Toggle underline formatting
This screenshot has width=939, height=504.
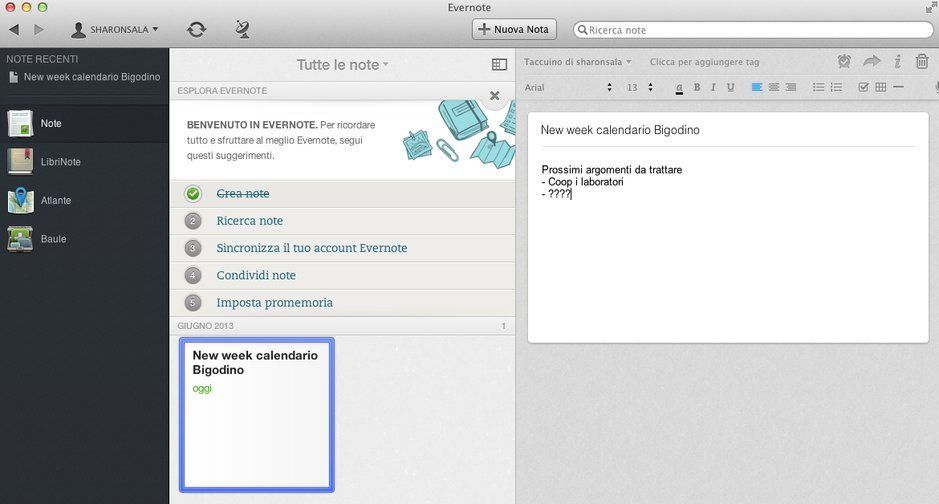pyautogui.click(x=731, y=87)
